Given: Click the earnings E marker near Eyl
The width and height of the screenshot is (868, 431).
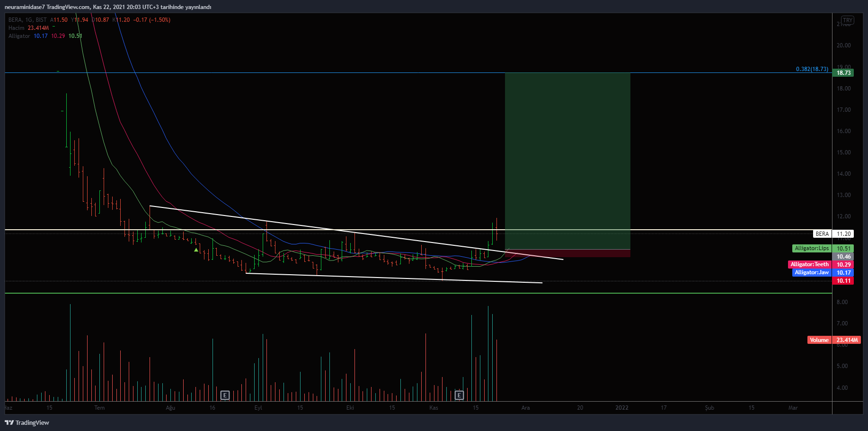Looking at the screenshot, I should click(225, 395).
